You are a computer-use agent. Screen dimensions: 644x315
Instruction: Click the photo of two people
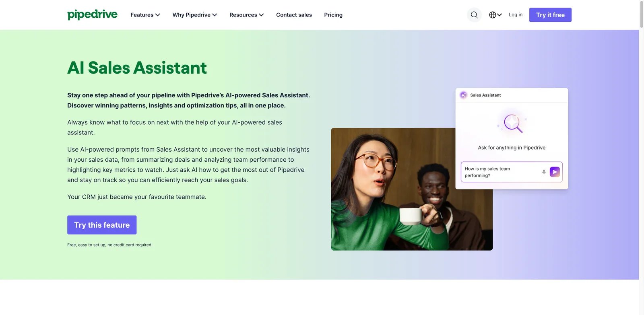pyautogui.click(x=412, y=189)
